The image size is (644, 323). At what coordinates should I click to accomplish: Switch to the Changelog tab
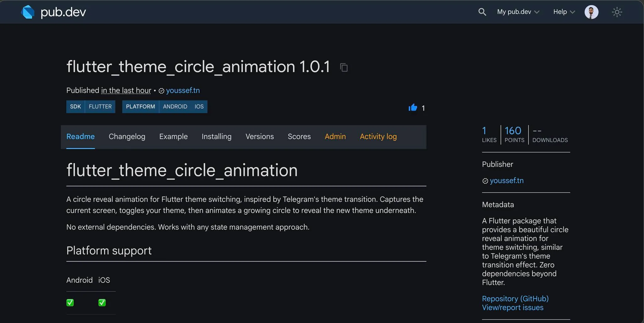(x=127, y=136)
